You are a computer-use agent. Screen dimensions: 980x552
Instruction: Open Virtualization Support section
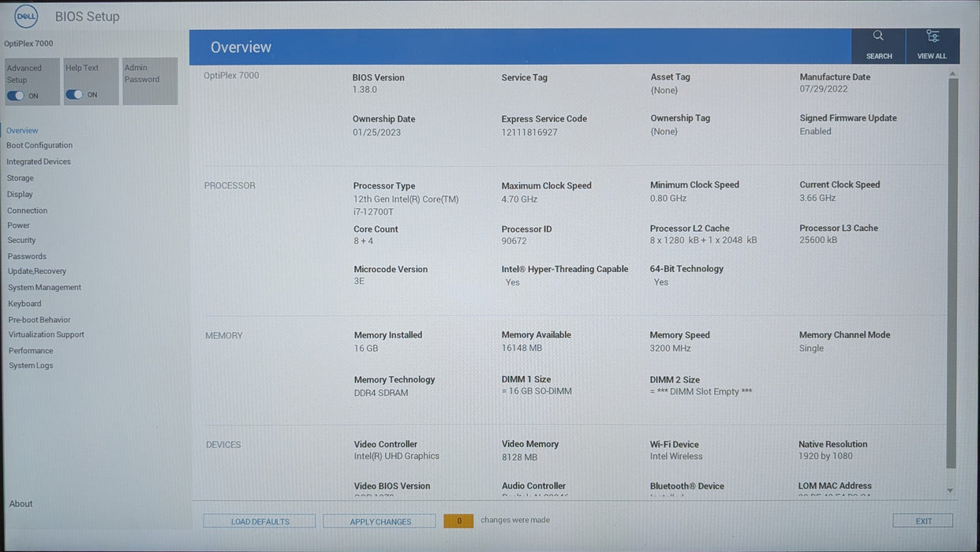47,334
